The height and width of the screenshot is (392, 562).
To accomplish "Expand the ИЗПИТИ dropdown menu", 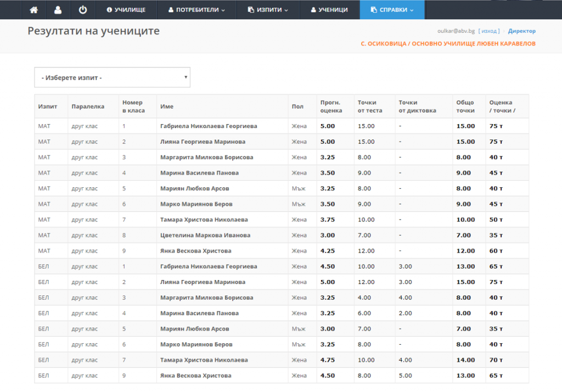I will (x=268, y=10).
